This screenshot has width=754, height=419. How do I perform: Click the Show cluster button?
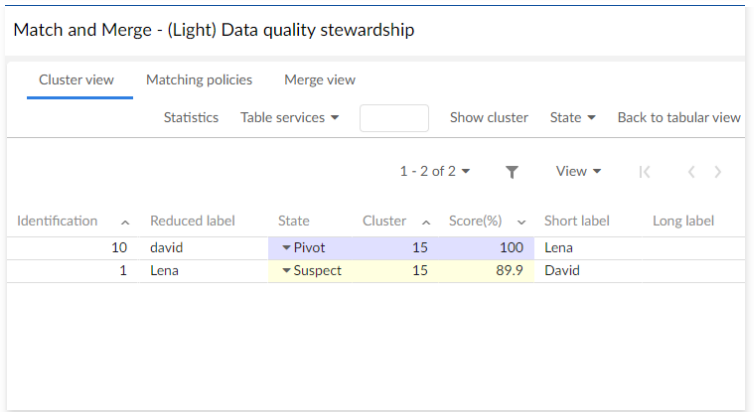click(489, 118)
